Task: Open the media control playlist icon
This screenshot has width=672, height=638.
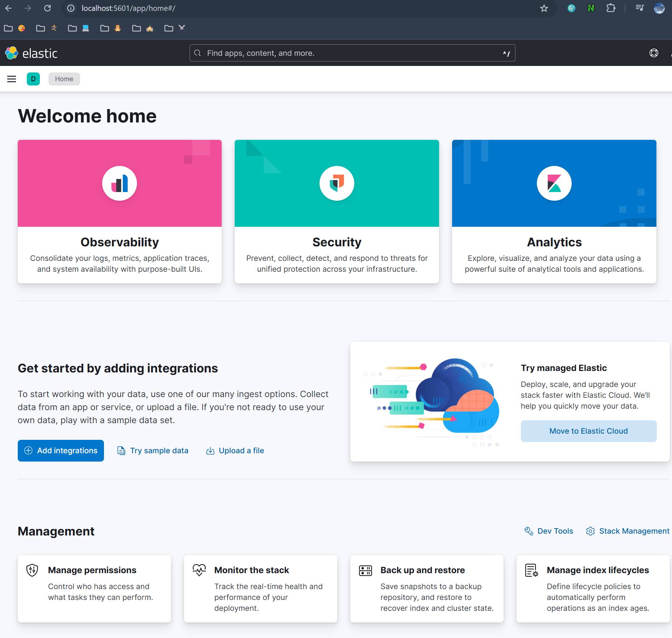Action: click(x=640, y=8)
